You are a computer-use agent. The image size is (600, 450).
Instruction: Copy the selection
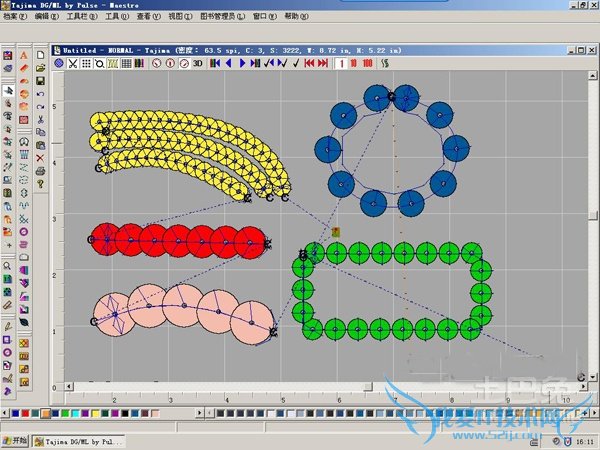coord(40,132)
